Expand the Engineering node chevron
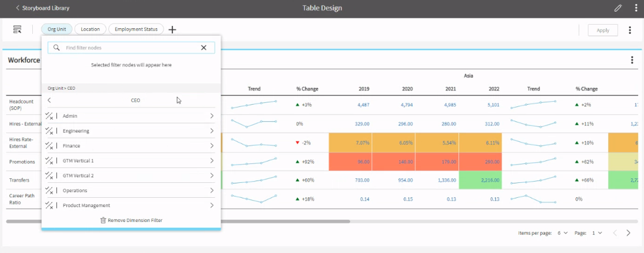Screen dimensions: 644x253 (212, 131)
